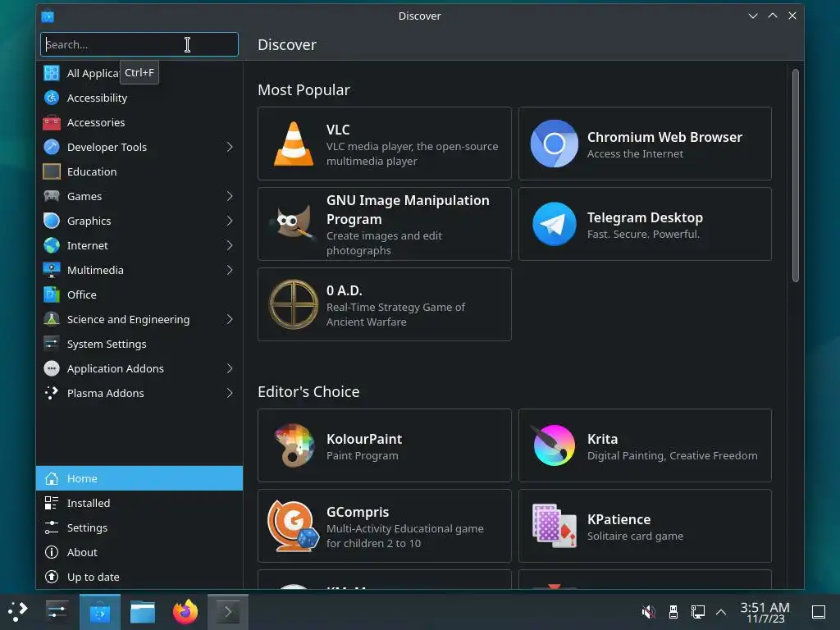Click the 0 A.D. game emblem icon
This screenshot has width=840, height=630.
(294, 304)
